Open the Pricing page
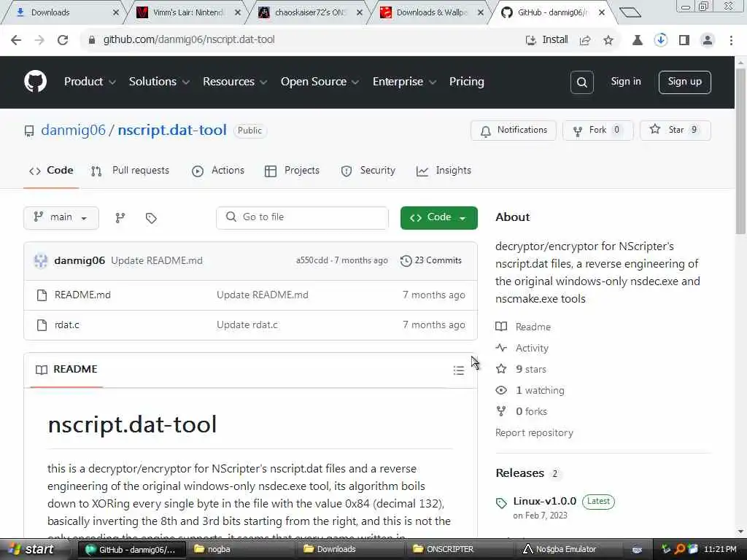The height and width of the screenshot is (560, 747). coord(466,82)
